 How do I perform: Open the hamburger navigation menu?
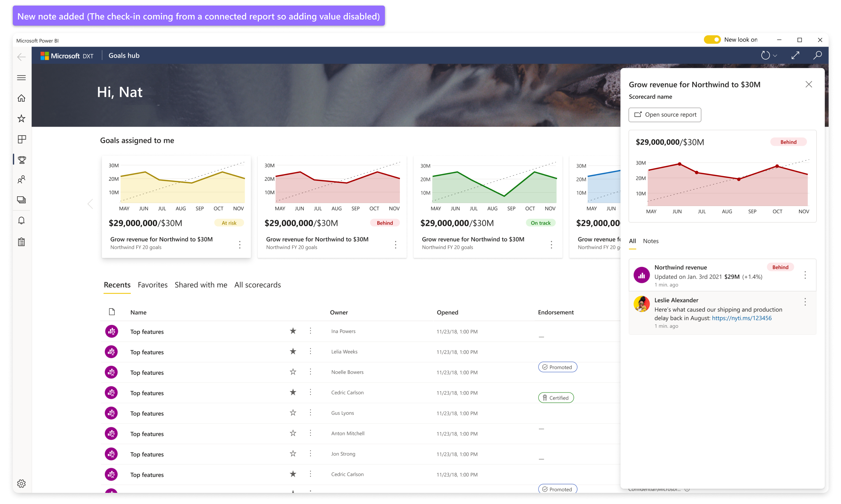pos(21,78)
